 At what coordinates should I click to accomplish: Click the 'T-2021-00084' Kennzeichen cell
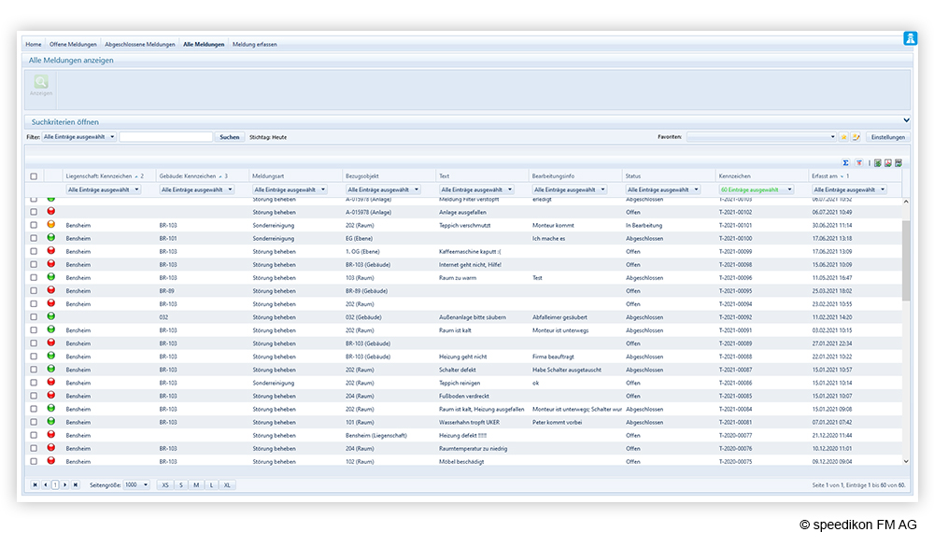pos(735,409)
